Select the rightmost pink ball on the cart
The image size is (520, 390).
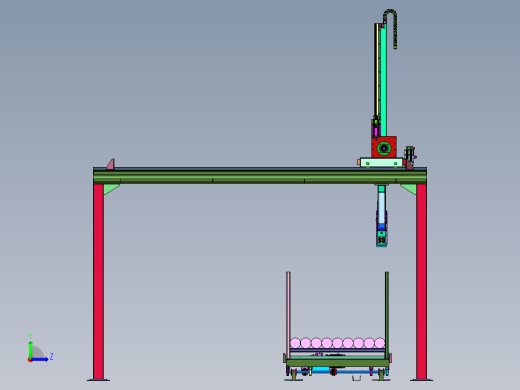pos(380,343)
